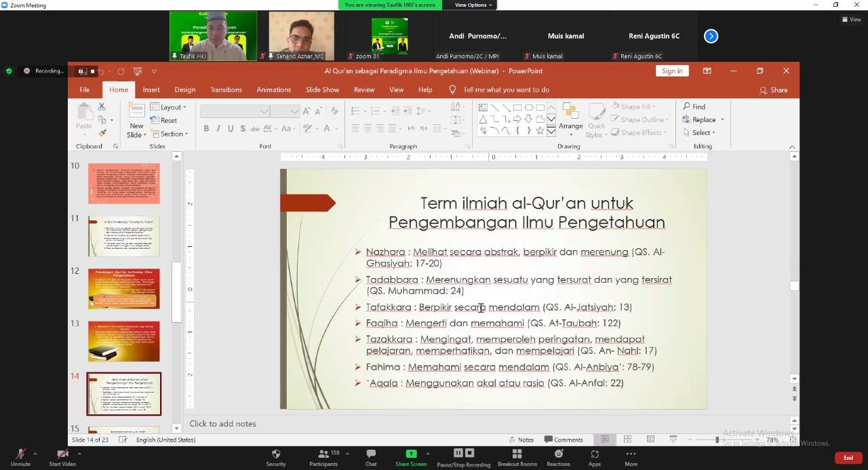Open Layout dropdown in Slides group
Viewport: 868px width, 470px height.
click(169, 107)
